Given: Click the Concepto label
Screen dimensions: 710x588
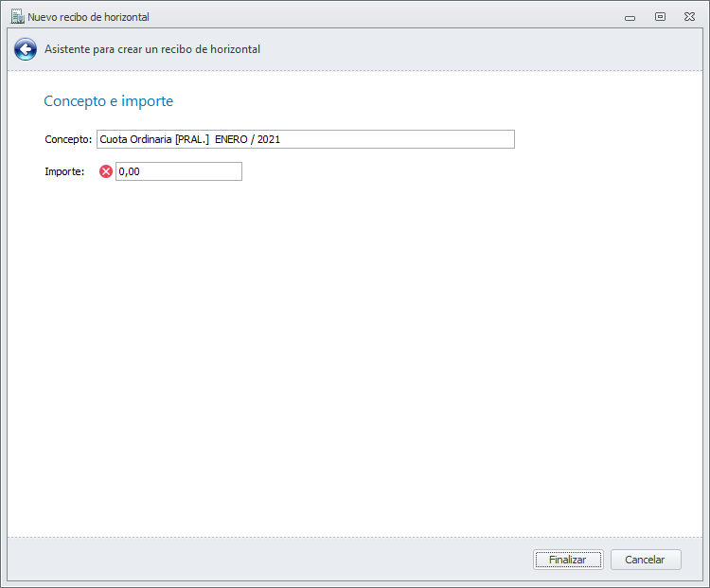Looking at the screenshot, I should [x=68, y=139].
